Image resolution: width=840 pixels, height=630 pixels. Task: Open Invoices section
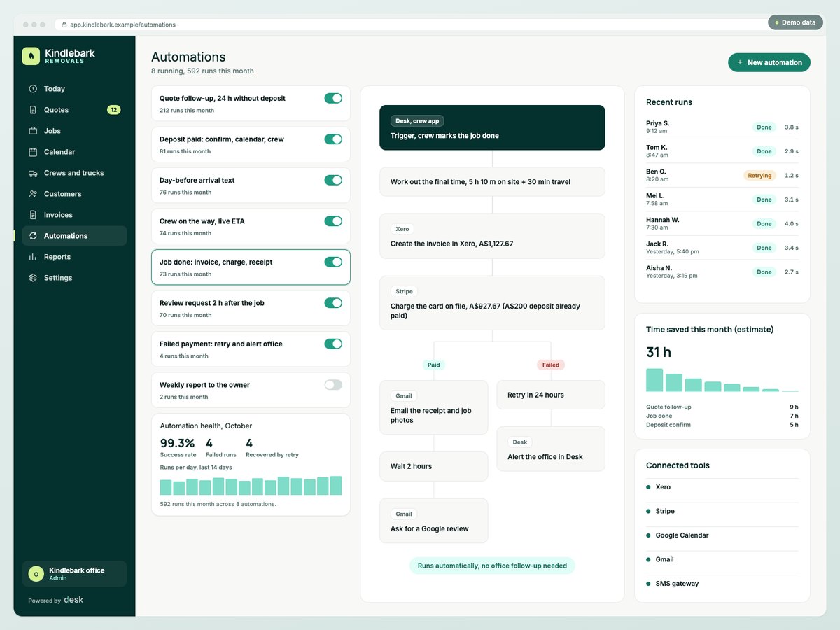(74, 215)
